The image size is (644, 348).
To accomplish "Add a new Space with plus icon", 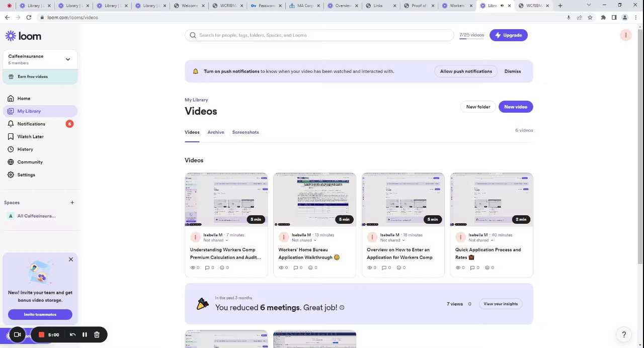I will [x=72, y=203].
